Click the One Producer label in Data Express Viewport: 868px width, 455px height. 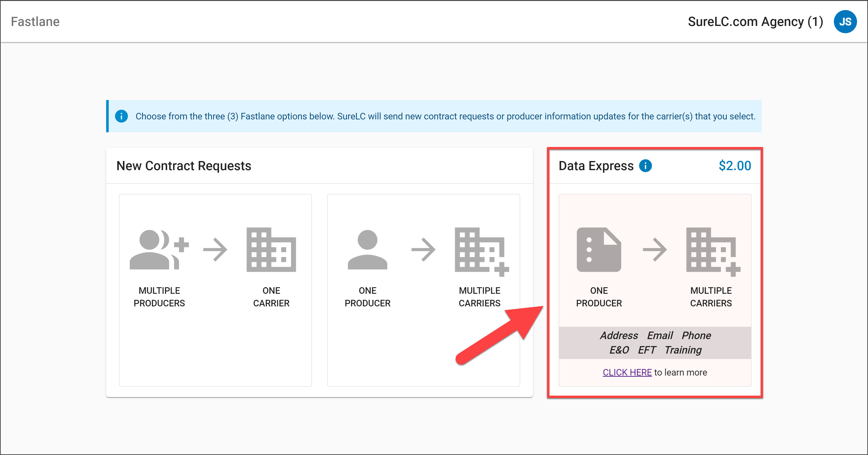point(599,297)
